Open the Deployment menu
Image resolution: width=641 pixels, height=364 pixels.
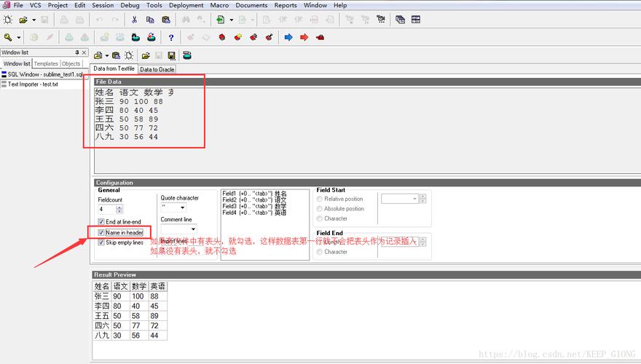[x=186, y=5]
